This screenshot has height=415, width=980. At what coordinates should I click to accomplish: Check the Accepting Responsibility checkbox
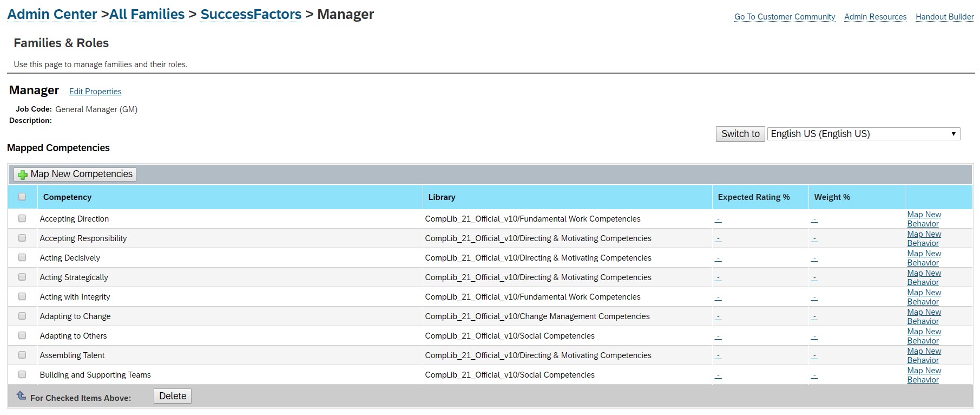pyautogui.click(x=22, y=238)
